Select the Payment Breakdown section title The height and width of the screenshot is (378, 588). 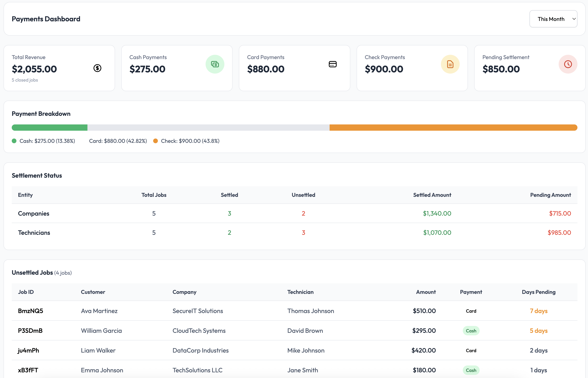(x=41, y=113)
